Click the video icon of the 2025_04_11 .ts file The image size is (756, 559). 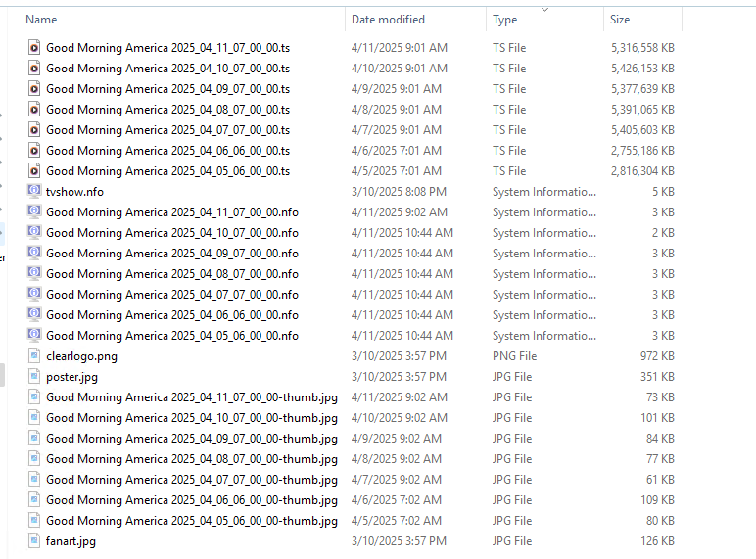[x=34, y=48]
